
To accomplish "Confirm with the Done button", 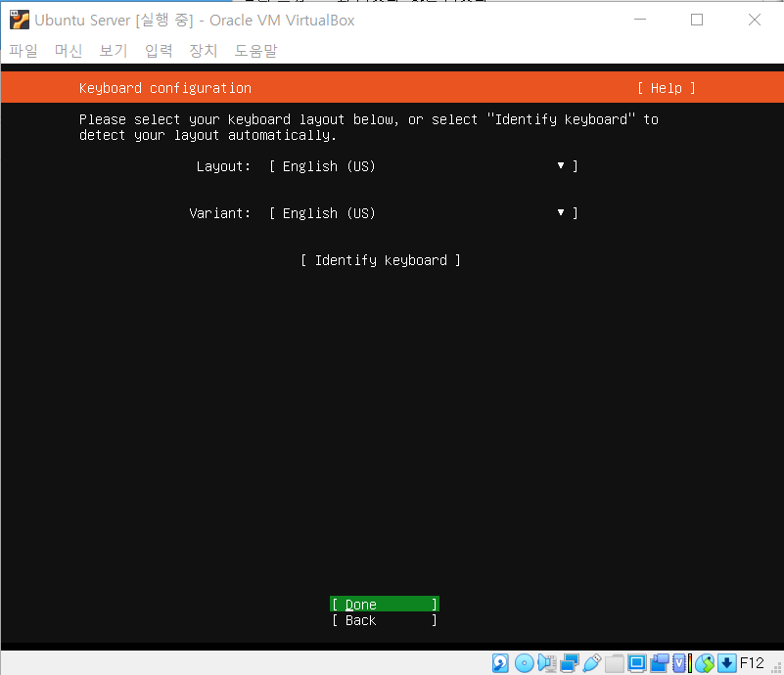I will click(385, 604).
